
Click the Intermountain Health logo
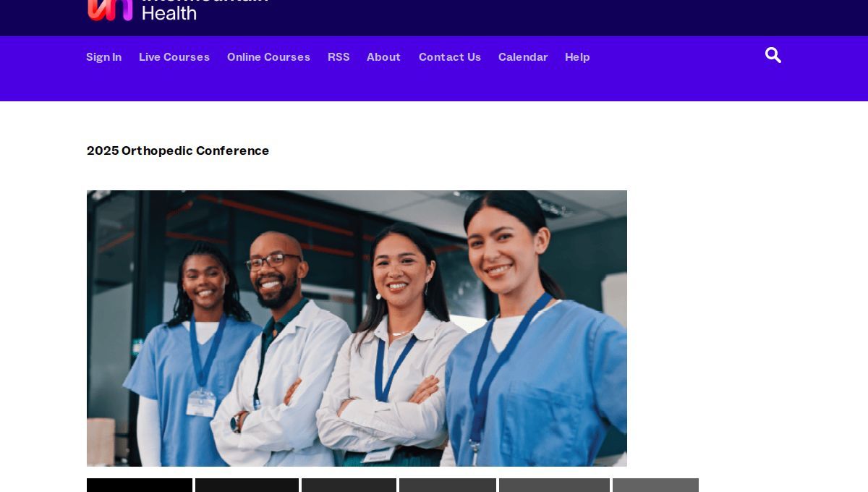point(178,10)
